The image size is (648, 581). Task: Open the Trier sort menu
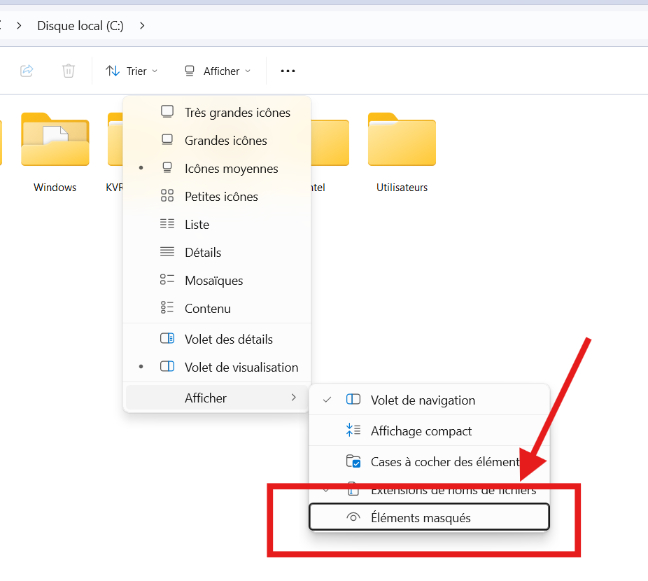click(x=131, y=71)
